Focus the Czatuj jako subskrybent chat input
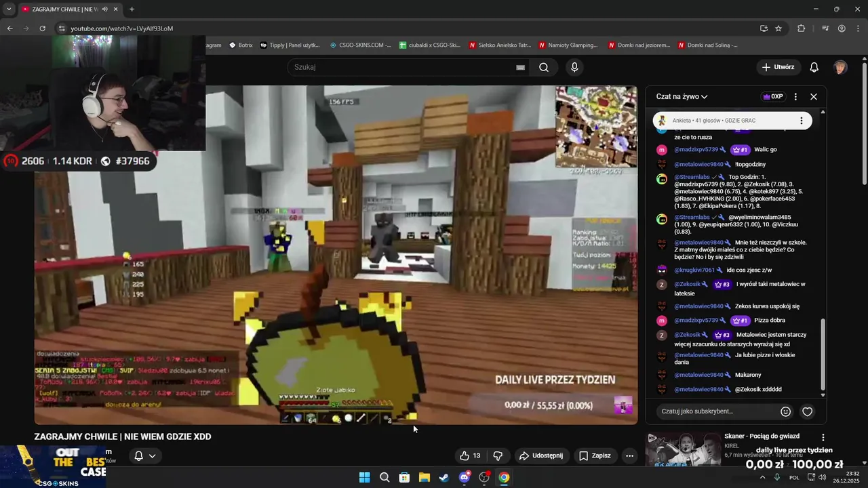Image resolution: width=868 pixels, height=488 pixels. 717,411
